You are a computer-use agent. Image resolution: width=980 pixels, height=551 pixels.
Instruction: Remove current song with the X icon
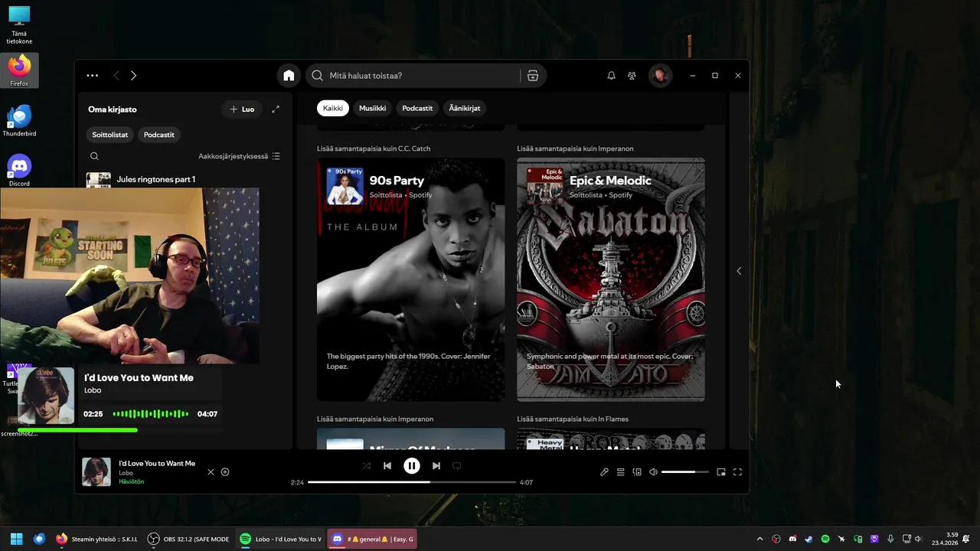(211, 472)
